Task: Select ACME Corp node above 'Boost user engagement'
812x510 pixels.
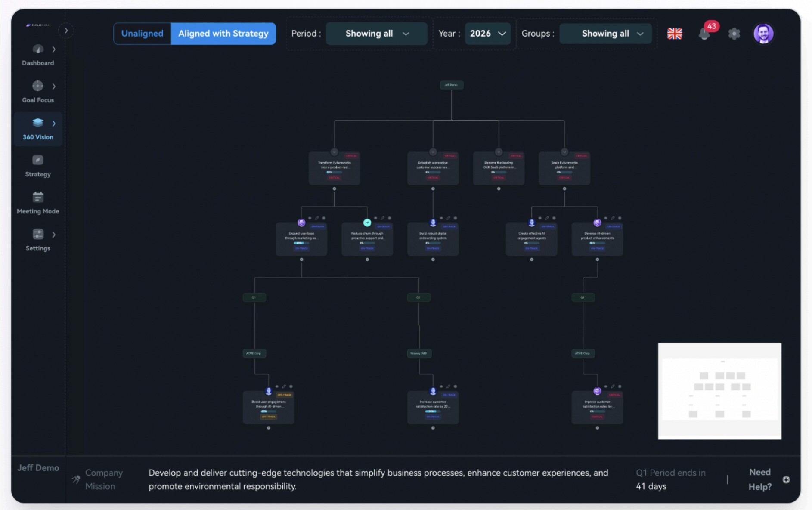Action: pyautogui.click(x=254, y=353)
